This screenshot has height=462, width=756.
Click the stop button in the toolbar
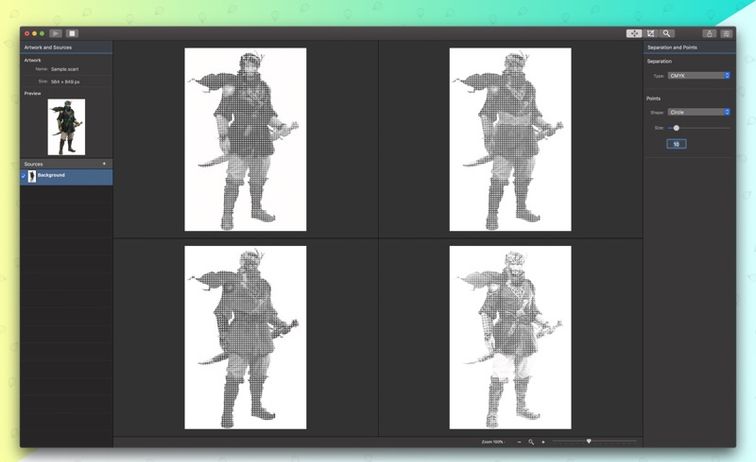72,33
